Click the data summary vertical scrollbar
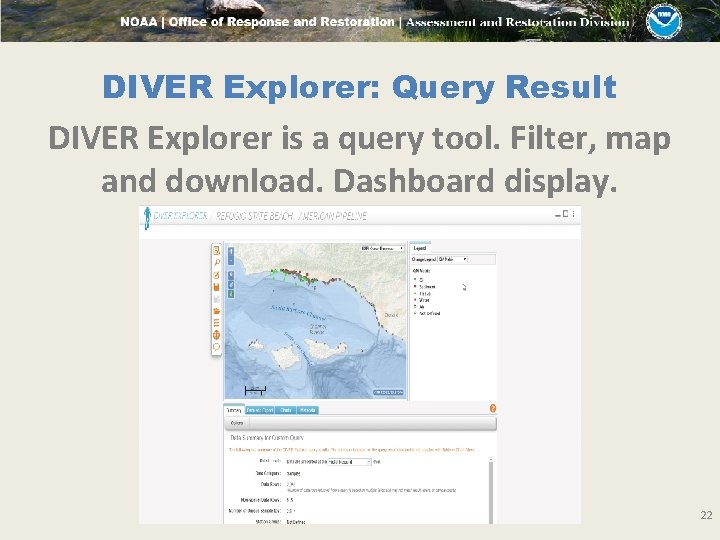720x540 pixels. tap(491, 489)
